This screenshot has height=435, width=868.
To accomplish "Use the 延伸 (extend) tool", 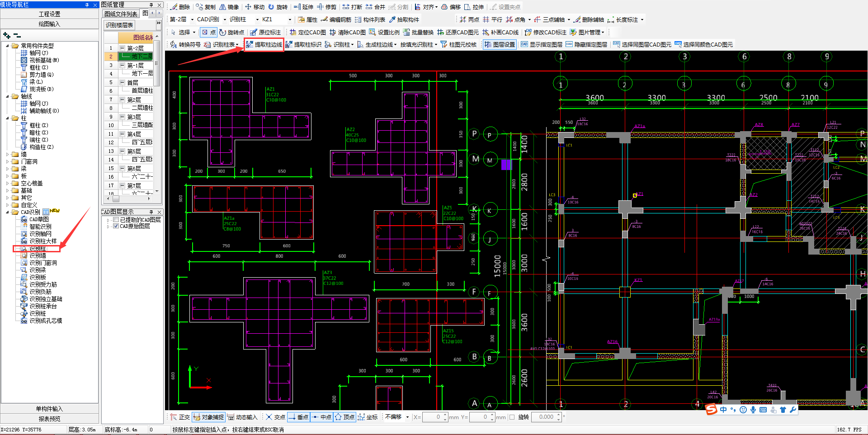I will point(303,7).
